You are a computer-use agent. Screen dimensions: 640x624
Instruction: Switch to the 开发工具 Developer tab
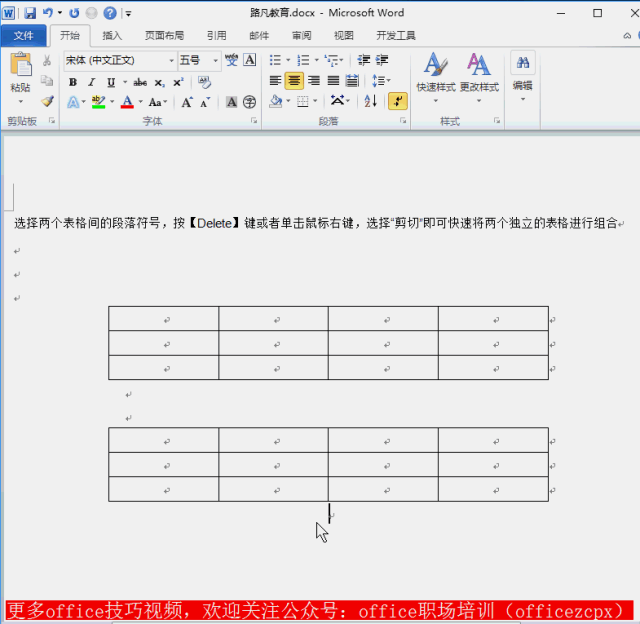click(396, 36)
